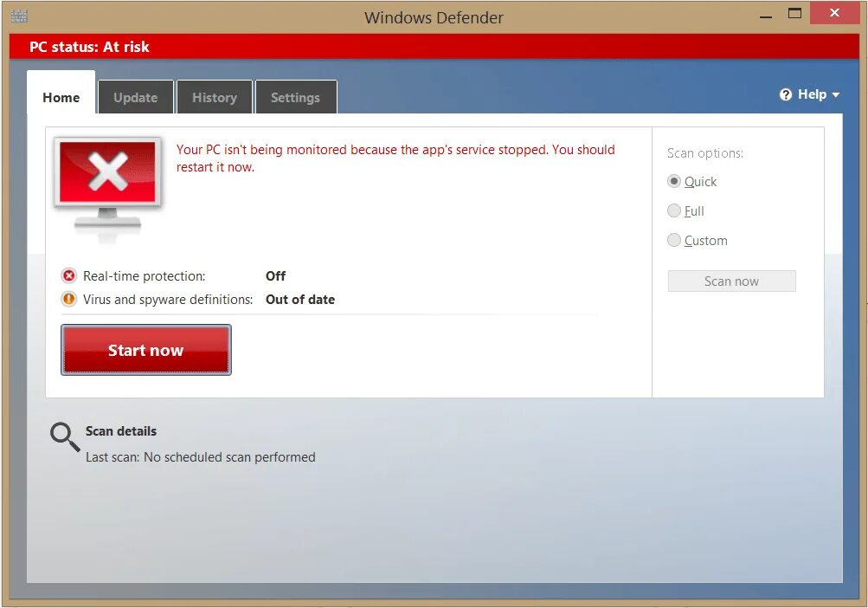Viewport: 868px width, 608px height.
Task: Click the 'Scan details' heading
Action: 120,431
